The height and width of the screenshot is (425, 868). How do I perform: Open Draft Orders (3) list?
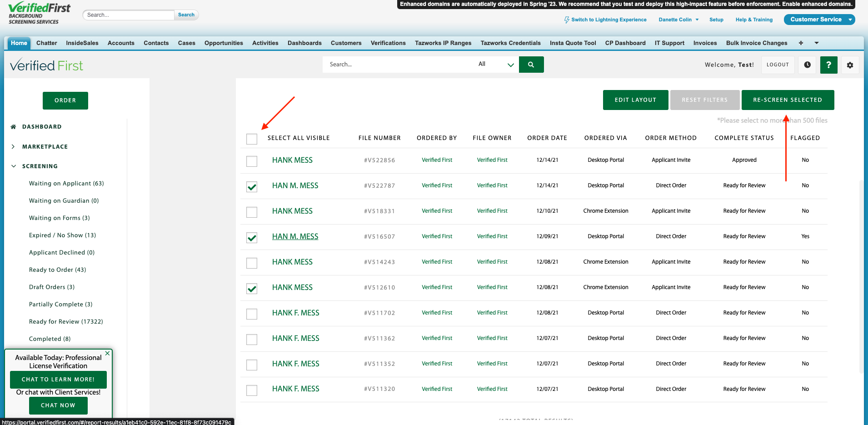click(x=52, y=287)
